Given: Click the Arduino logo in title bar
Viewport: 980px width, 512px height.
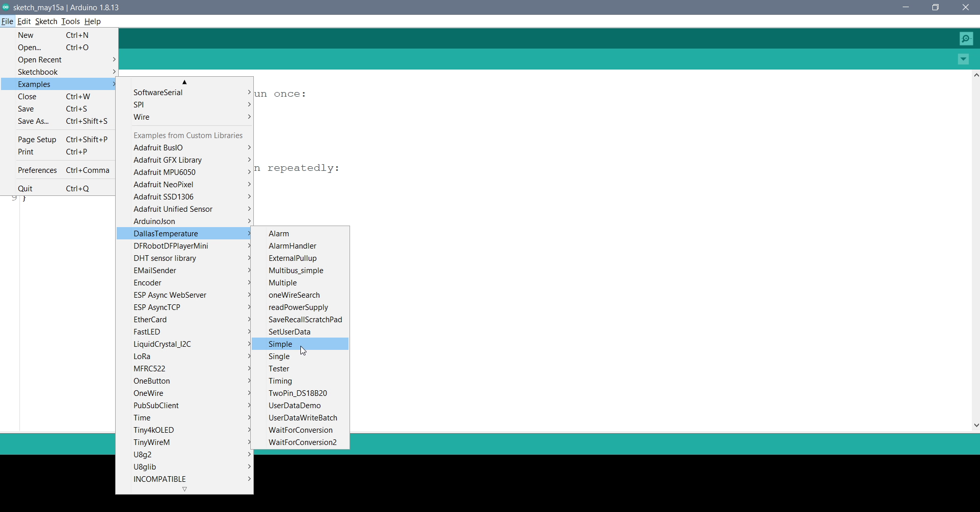Looking at the screenshot, I should [x=6, y=7].
